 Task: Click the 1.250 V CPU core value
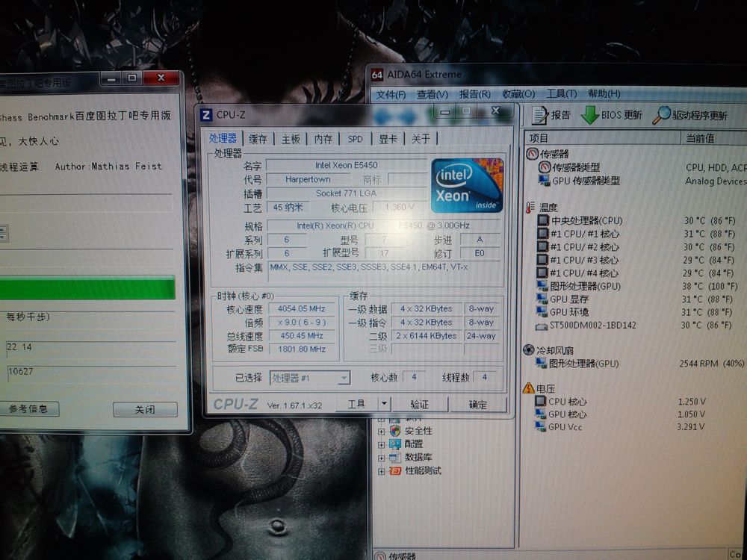(692, 402)
